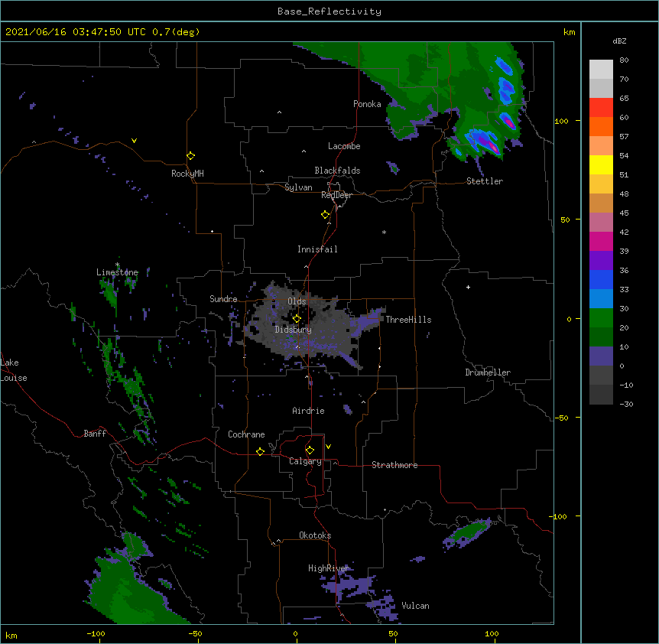
Task: Select the Strathmore label
Action: (x=394, y=465)
